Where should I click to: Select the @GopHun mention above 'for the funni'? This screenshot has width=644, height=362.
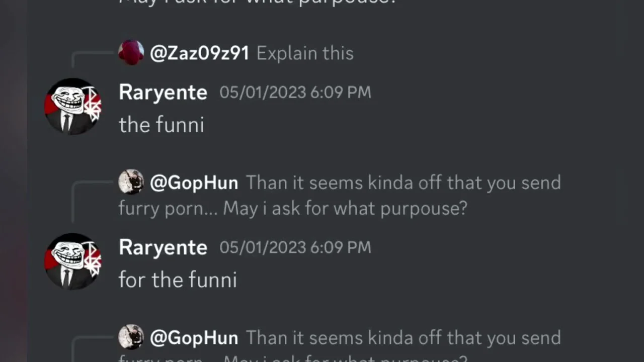194,183
